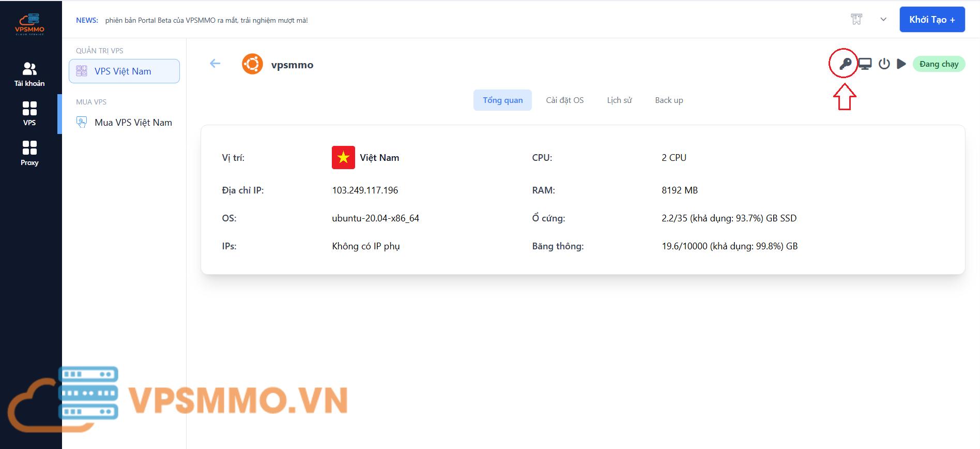The image size is (980, 449).
Task: View the Lịch sử tab
Action: coord(619,100)
